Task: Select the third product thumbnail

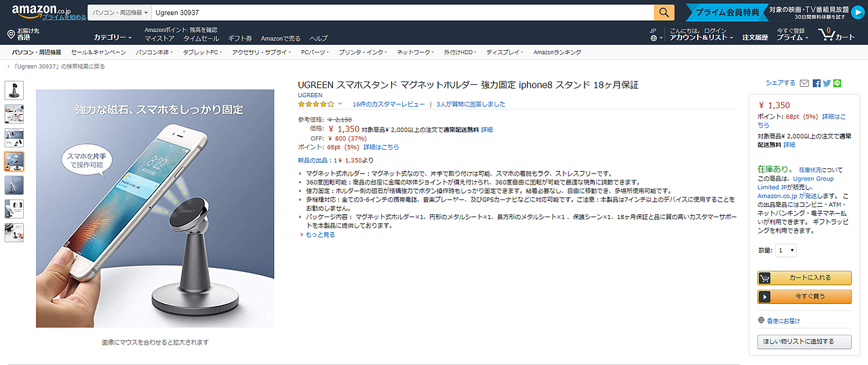Action: point(14,137)
